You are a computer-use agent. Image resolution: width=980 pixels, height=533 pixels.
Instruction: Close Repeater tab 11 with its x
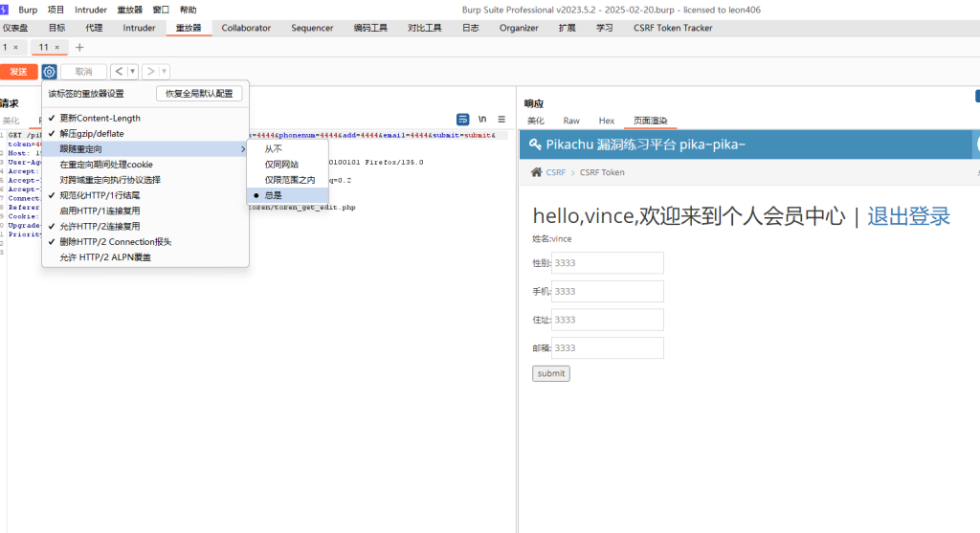(56, 48)
